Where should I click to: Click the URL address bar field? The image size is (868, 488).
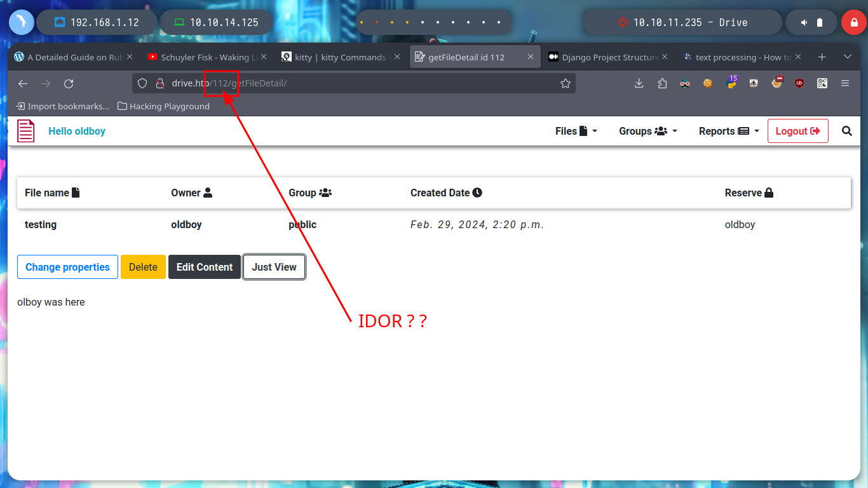coord(381,83)
